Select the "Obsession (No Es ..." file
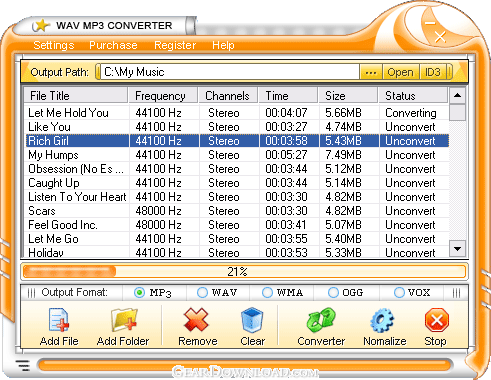491x380 pixels. tap(237, 169)
